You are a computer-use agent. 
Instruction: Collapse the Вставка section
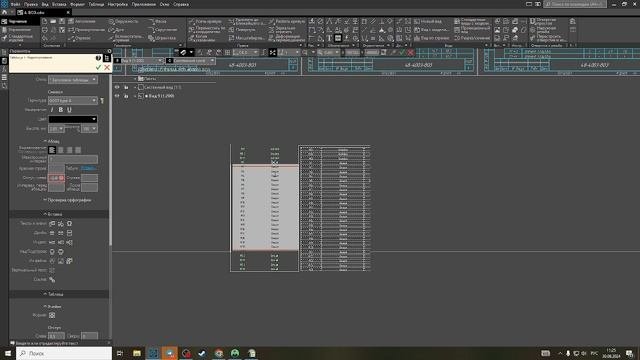point(53,214)
